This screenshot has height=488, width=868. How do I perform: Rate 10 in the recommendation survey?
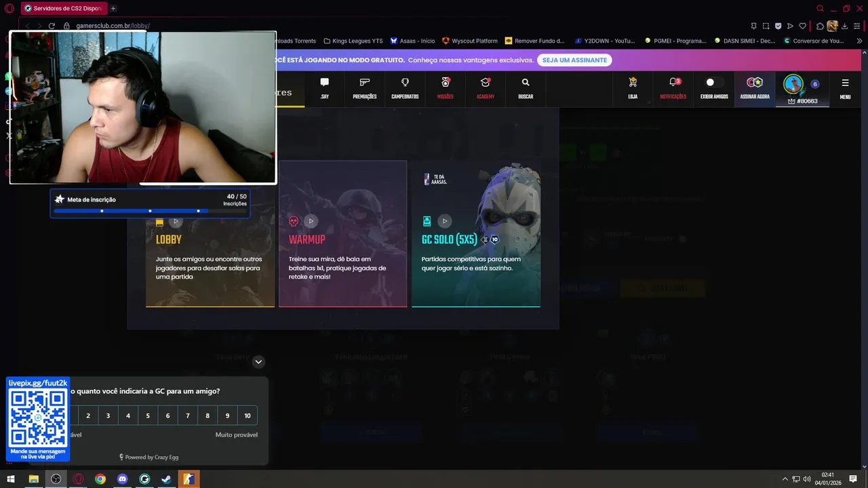(x=248, y=415)
